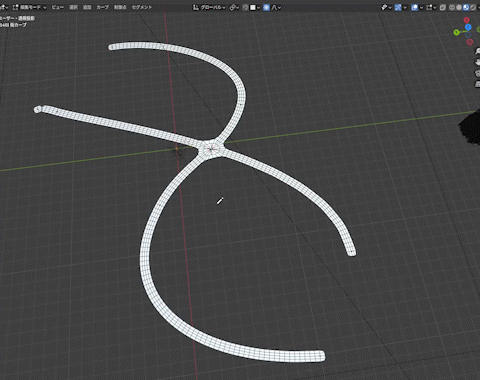This screenshot has width=480, height=380.
Task: Click the zoom view magnifier icon
Action: [477, 51]
